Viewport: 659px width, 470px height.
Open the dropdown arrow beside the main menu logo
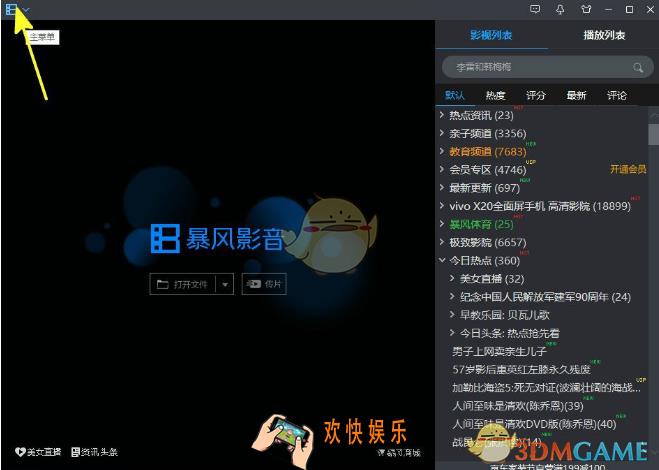tap(26, 10)
